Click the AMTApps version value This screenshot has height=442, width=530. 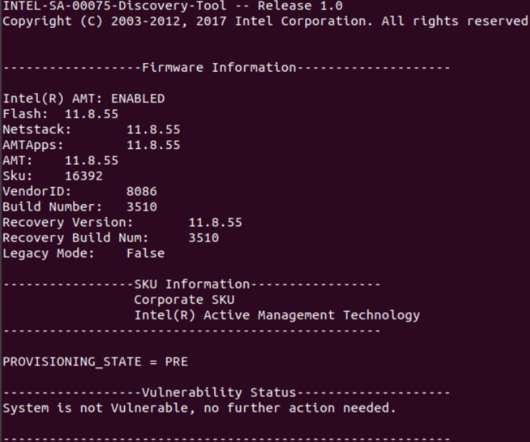153,145
